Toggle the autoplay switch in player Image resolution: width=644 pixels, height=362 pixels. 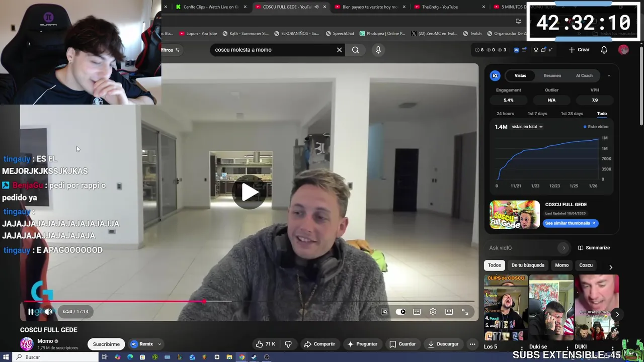coord(400,312)
